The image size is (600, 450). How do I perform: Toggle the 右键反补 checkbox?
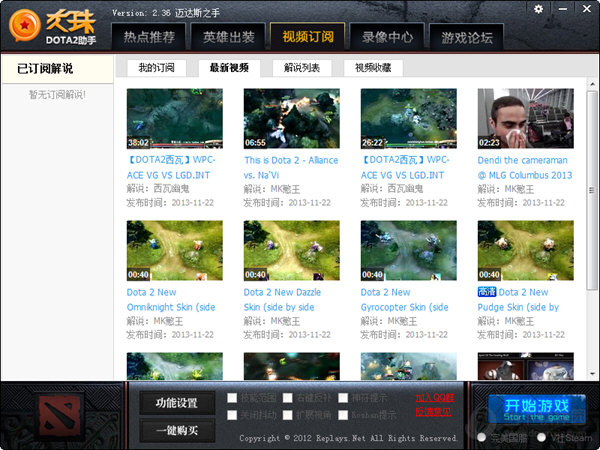pos(288,398)
